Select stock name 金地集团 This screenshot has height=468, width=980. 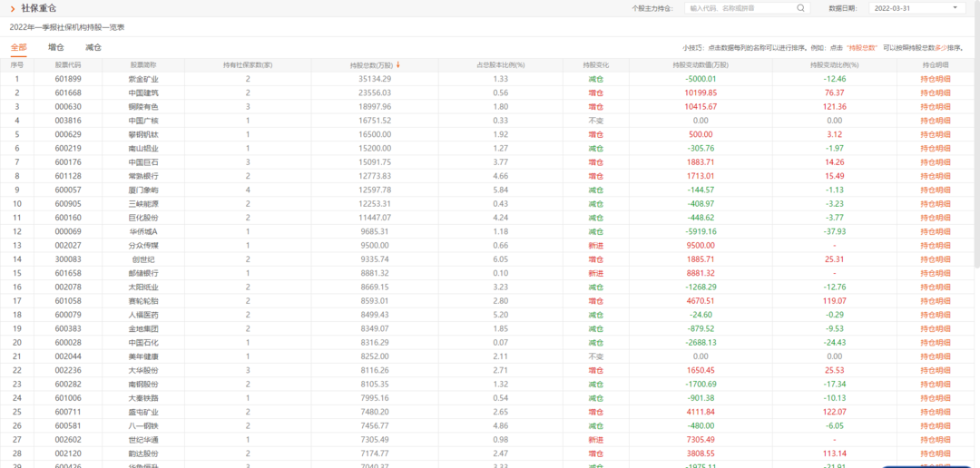click(x=143, y=328)
